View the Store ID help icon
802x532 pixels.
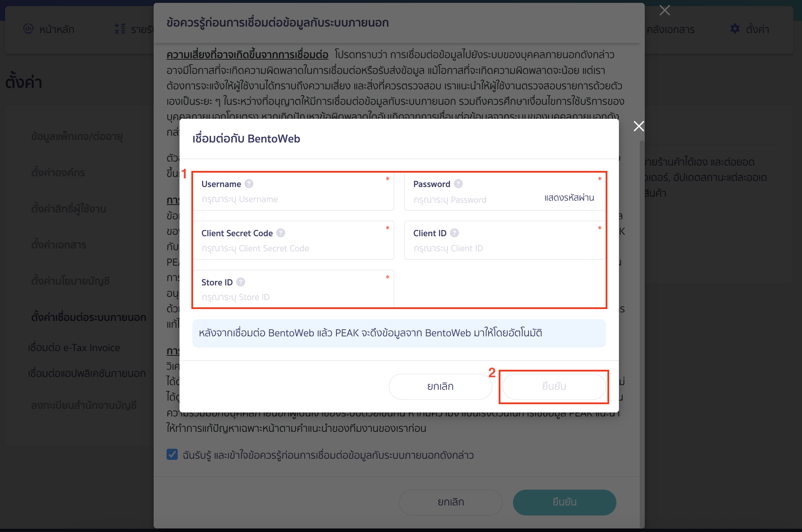(x=240, y=282)
